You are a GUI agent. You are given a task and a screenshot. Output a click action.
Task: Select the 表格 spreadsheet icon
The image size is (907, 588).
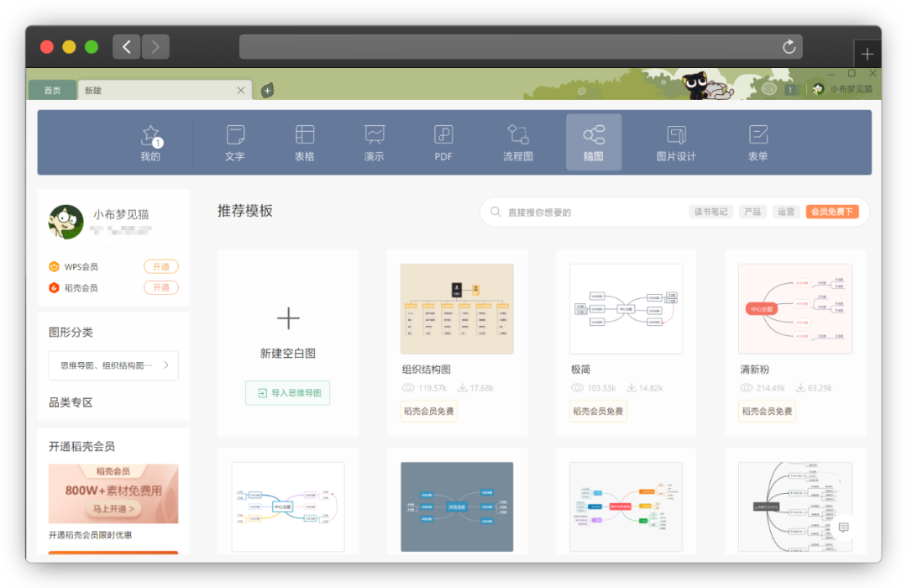pyautogui.click(x=305, y=142)
